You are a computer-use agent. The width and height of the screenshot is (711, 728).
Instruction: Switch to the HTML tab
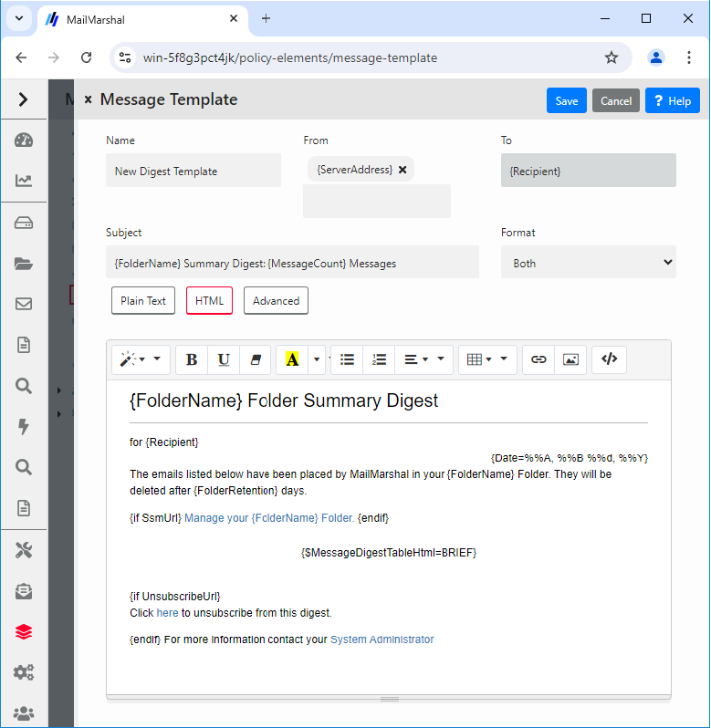coord(209,301)
